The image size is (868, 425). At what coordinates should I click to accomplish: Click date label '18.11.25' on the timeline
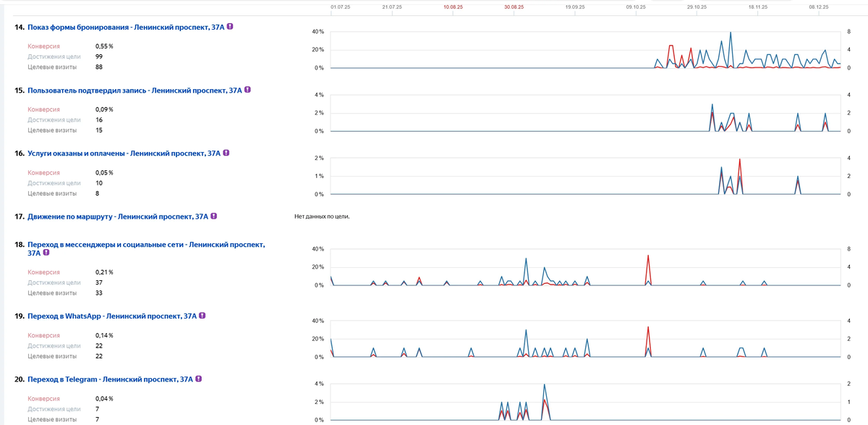click(x=759, y=6)
